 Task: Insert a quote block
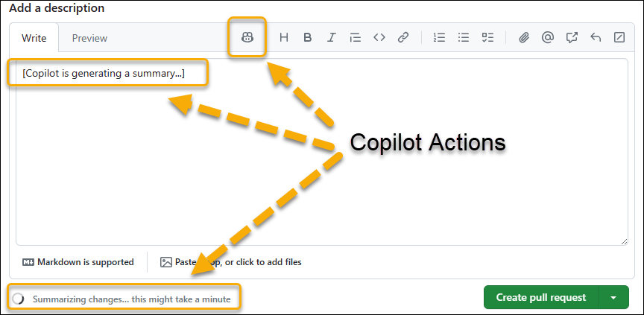(356, 38)
